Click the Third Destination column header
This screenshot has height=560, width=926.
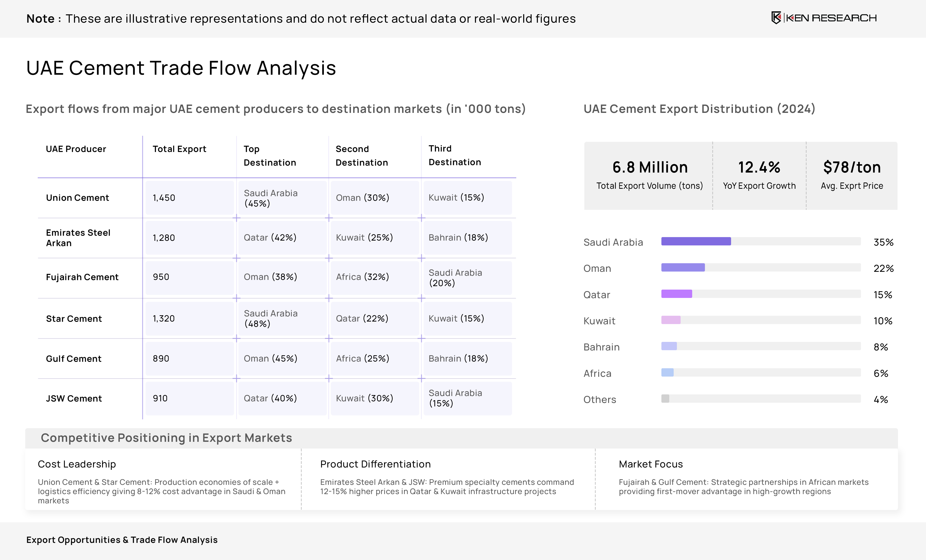coord(454,155)
